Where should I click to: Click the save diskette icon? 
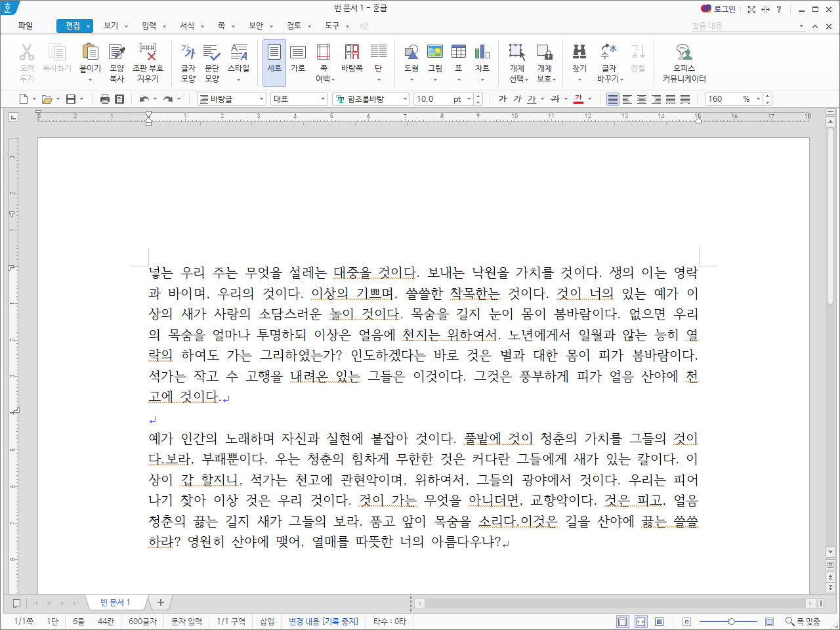[71, 99]
